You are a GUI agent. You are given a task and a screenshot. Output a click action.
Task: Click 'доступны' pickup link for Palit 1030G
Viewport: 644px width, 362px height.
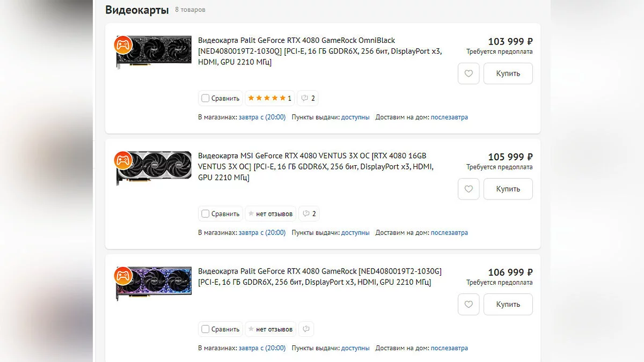355,348
